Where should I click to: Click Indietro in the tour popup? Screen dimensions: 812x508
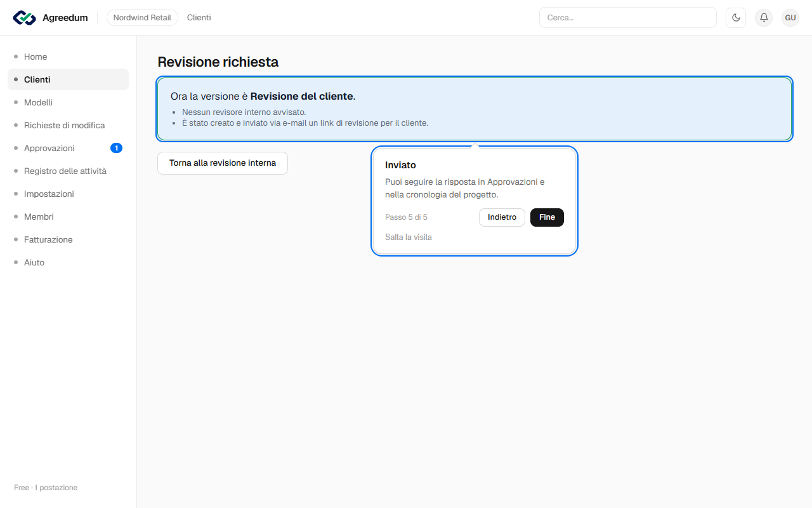(x=502, y=217)
